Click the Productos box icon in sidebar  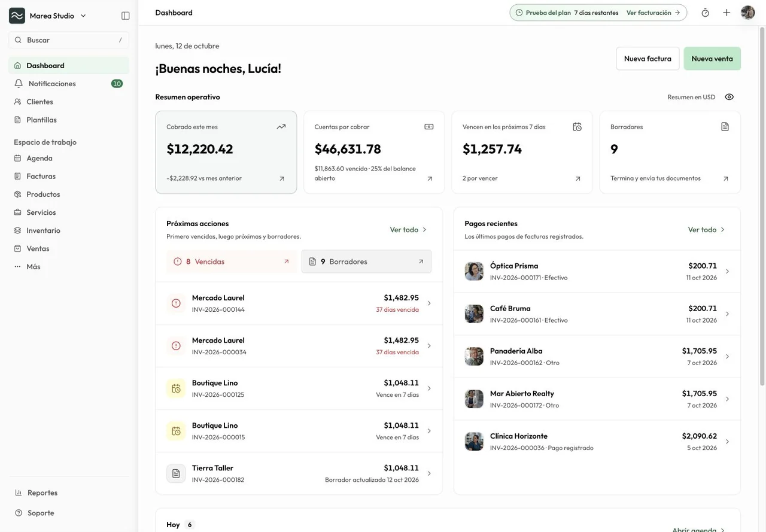click(x=17, y=194)
